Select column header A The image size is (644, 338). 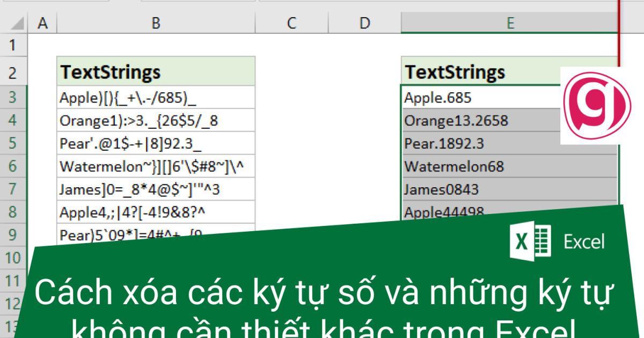coord(42,23)
